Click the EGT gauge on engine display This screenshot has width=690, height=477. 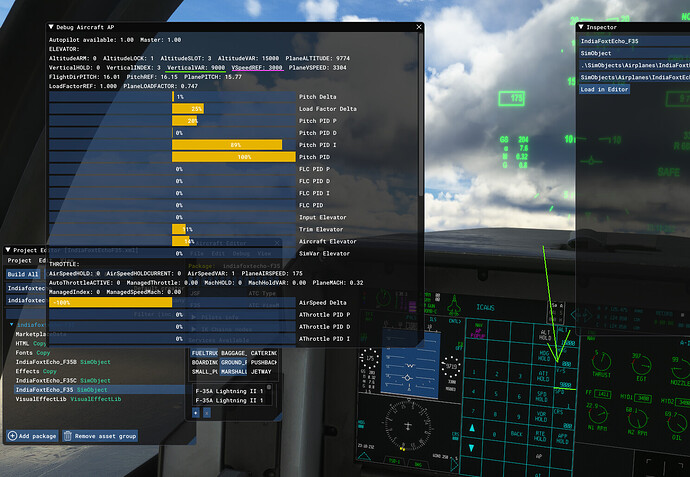click(640, 367)
